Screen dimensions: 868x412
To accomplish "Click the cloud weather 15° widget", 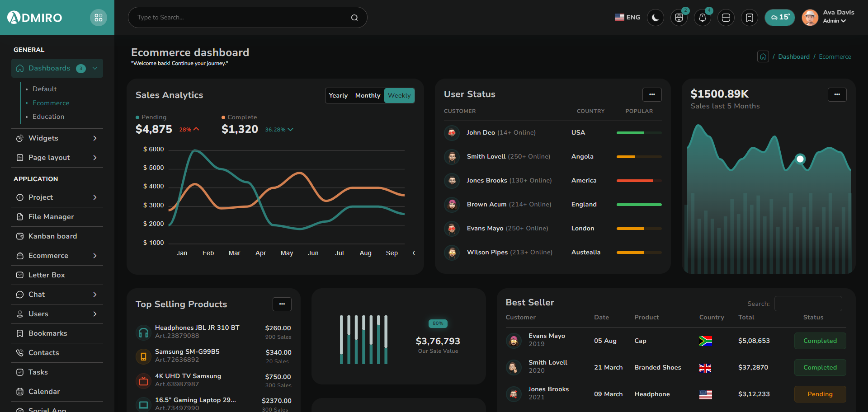I will coord(779,18).
